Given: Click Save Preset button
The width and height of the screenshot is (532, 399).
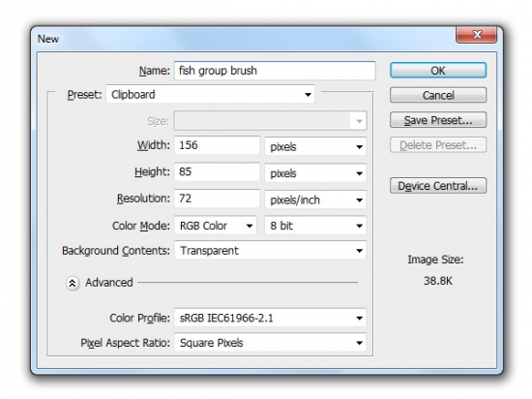Looking at the screenshot, I should click(438, 120).
